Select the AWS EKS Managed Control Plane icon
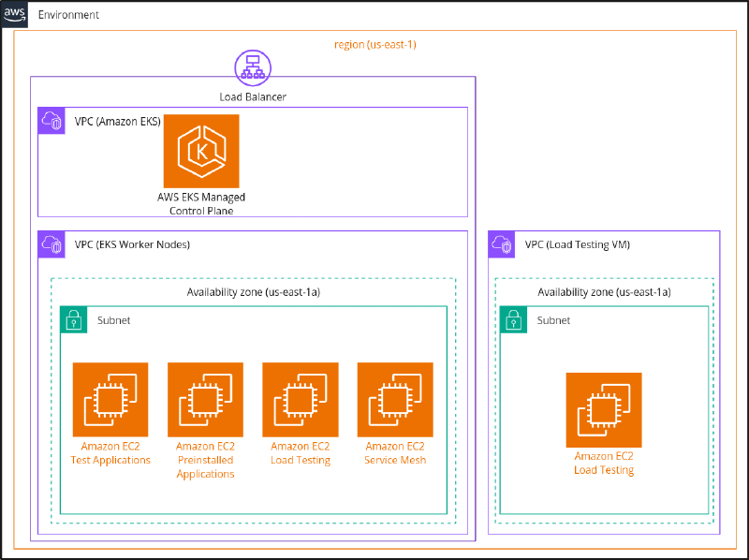 202,152
